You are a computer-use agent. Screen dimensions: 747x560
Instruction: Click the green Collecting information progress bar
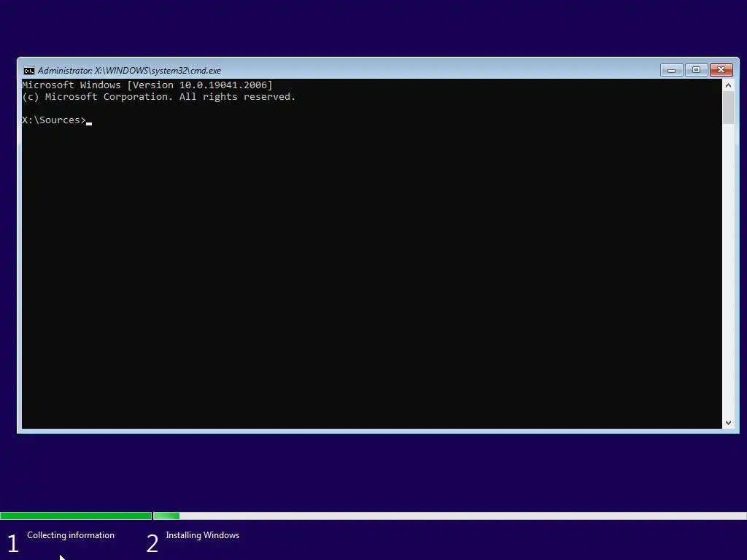pos(76,516)
